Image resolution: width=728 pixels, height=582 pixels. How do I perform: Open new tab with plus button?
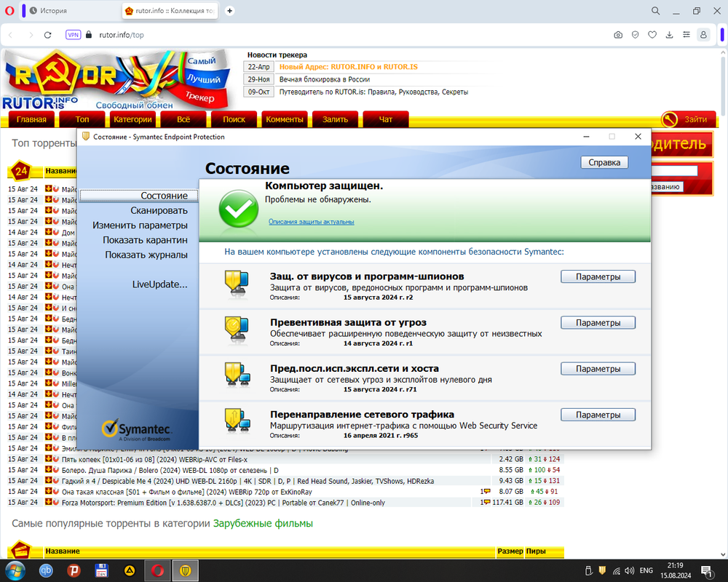point(229,11)
